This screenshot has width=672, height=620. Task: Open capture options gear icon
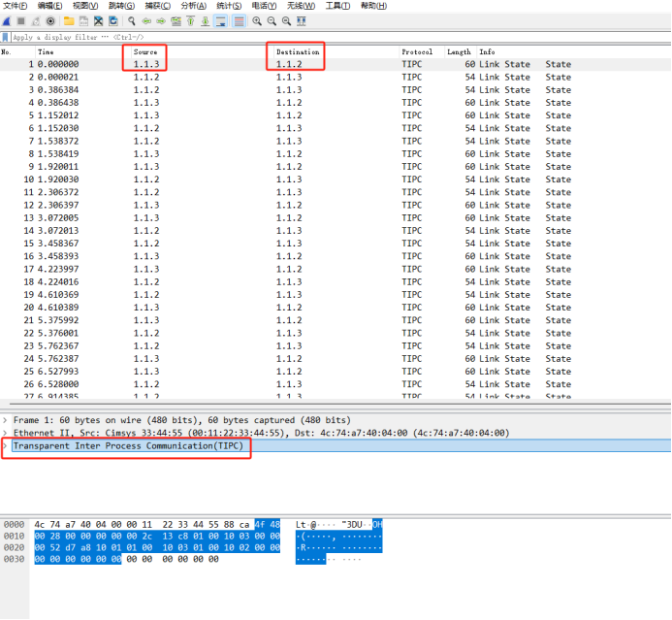pyautogui.click(x=50, y=20)
